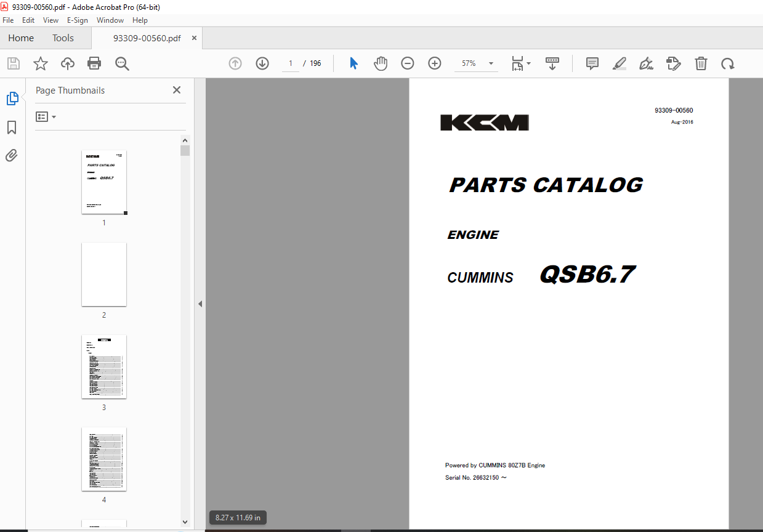The height and width of the screenshot is (532, 763).
Task: Collapse the navigation pane arrow
Action: [x=200, y=304]
